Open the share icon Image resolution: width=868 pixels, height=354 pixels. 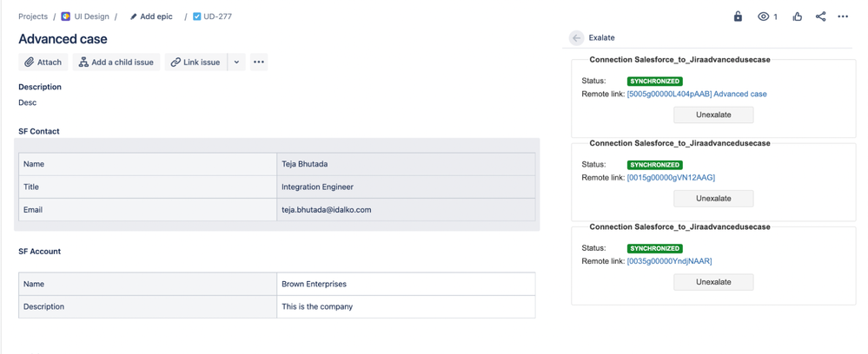click(820, 16)
